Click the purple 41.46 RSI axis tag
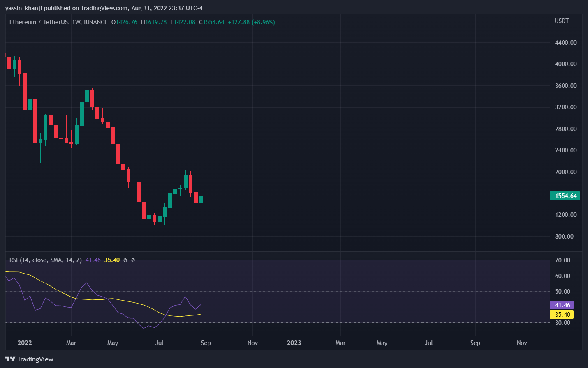 tap(562, 305)
